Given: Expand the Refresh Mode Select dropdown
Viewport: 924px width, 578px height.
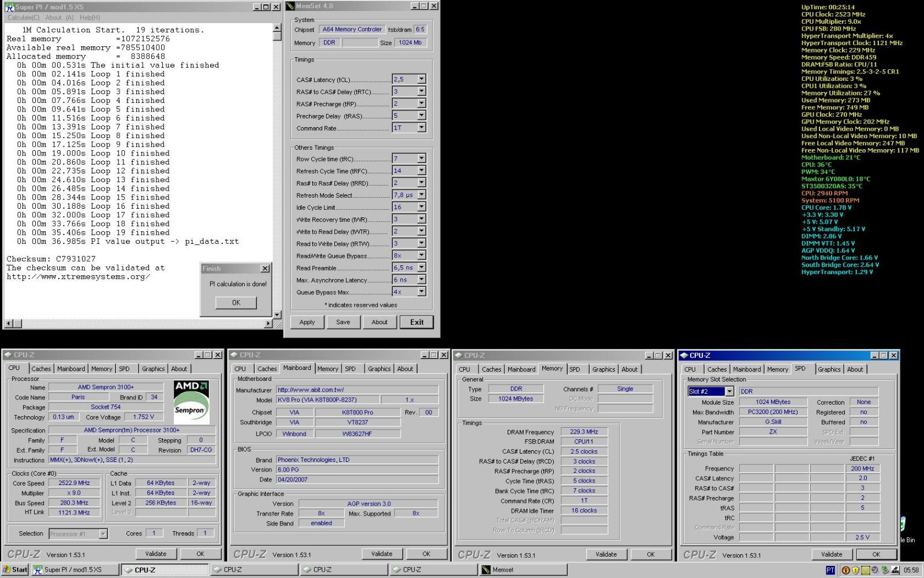Looking at the screenshot, I should click(x=422, y=195).
